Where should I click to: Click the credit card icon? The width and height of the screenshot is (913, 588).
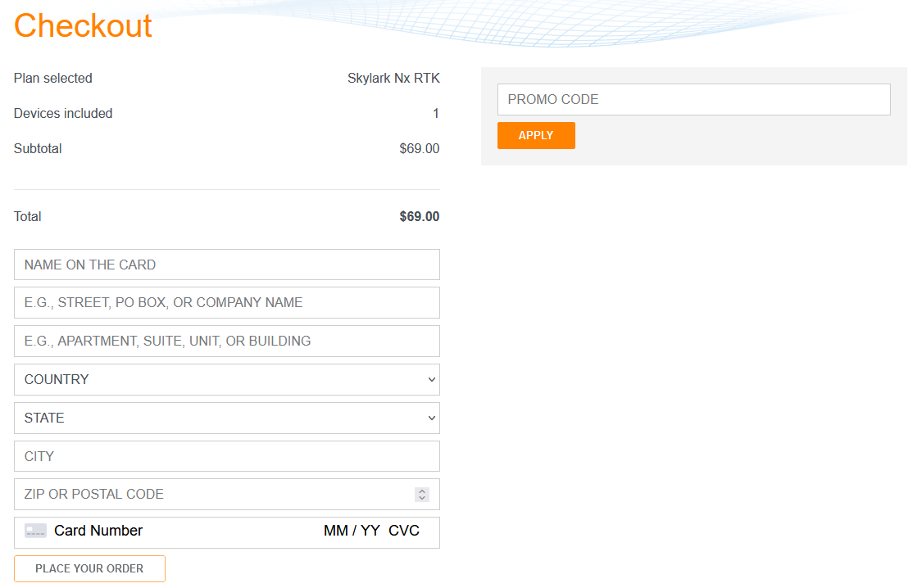click(35, 531)
